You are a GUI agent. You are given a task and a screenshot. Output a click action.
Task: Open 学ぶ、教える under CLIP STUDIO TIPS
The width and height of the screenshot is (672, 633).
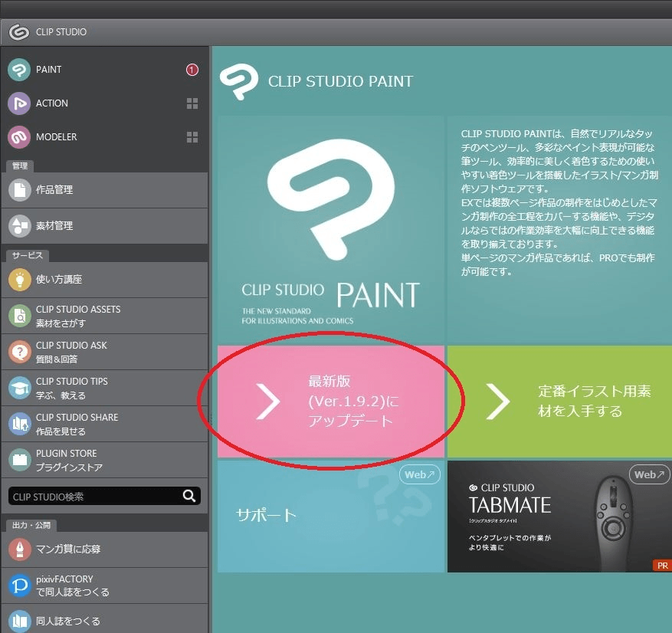tap(104, 388)
